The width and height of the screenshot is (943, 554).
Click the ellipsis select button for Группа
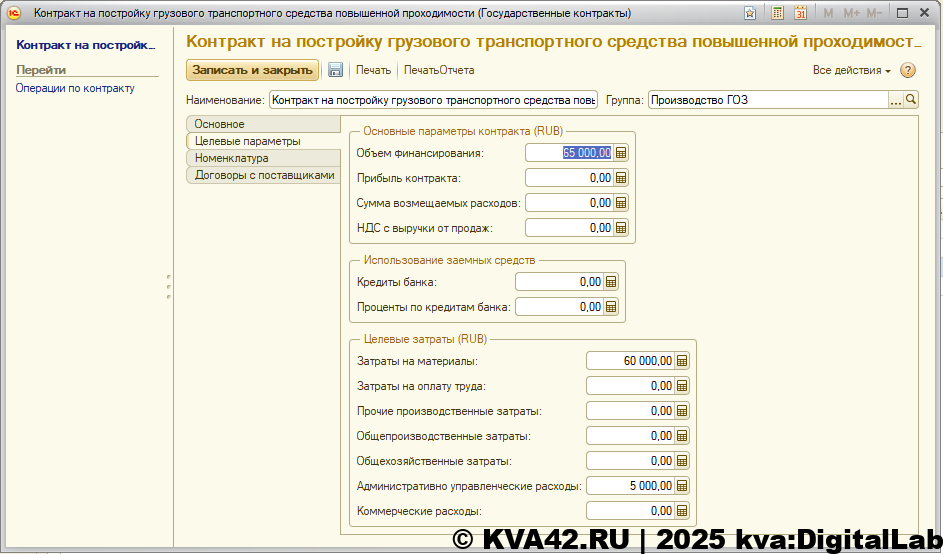click(x=896, y=100)
